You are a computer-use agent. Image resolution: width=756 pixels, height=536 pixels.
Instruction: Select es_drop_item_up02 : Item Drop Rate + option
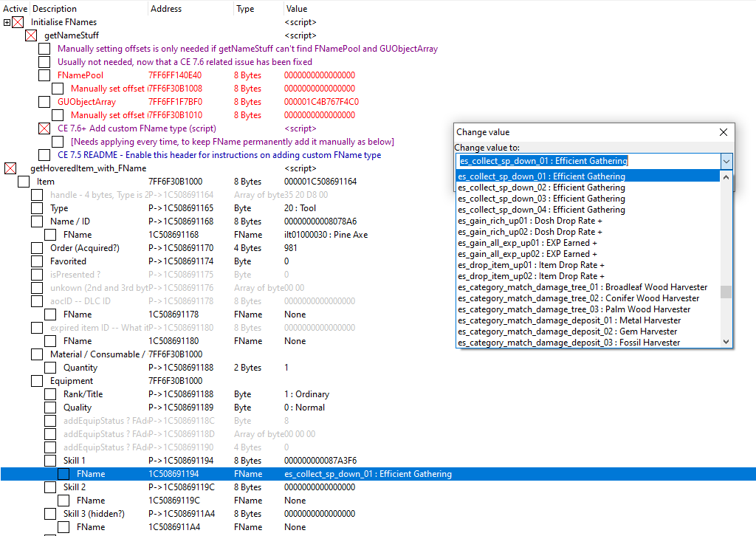point(588,276)
